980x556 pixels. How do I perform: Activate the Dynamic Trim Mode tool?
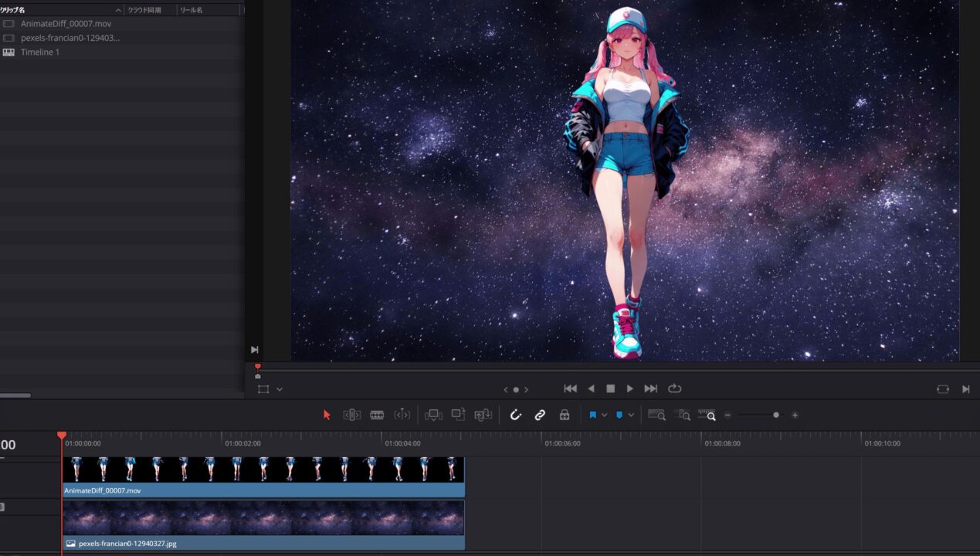coord(377,415)
